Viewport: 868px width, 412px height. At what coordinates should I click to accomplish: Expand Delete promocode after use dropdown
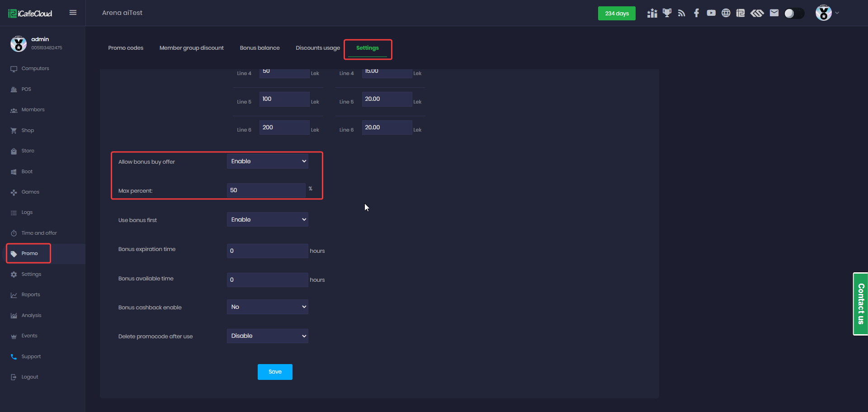(x=267, y=336)
